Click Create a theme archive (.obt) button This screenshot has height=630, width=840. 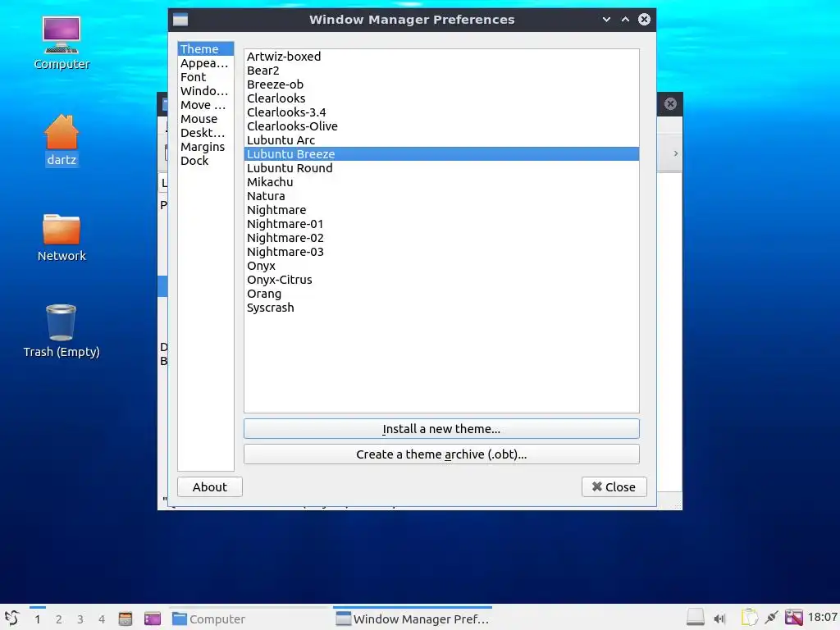pos(441,454)
